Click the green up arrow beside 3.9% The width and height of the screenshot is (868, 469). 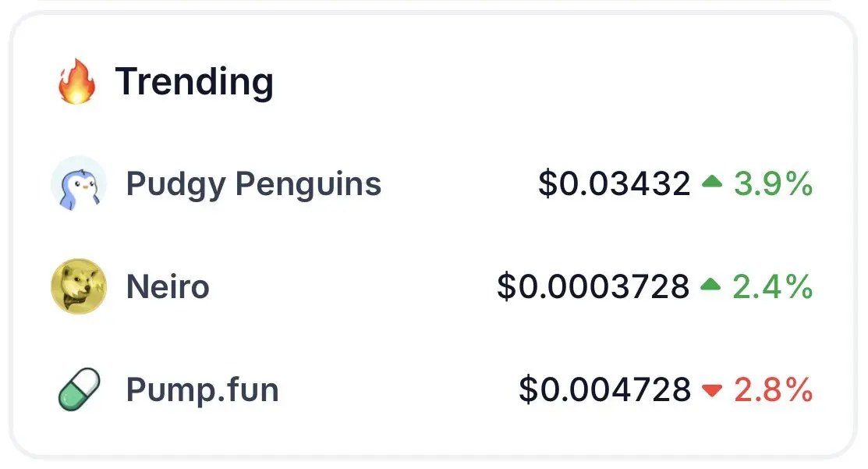712,181
